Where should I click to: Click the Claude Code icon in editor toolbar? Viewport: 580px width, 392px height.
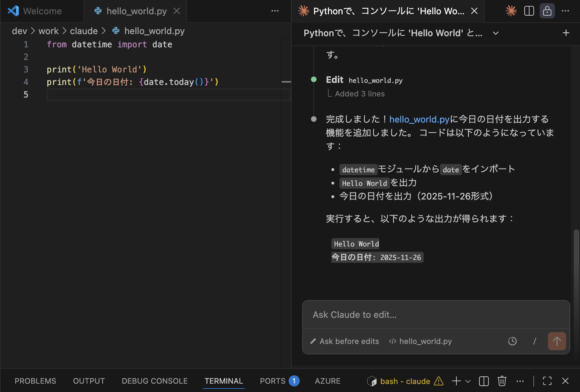pyautogui.click(x=511, y=11)
